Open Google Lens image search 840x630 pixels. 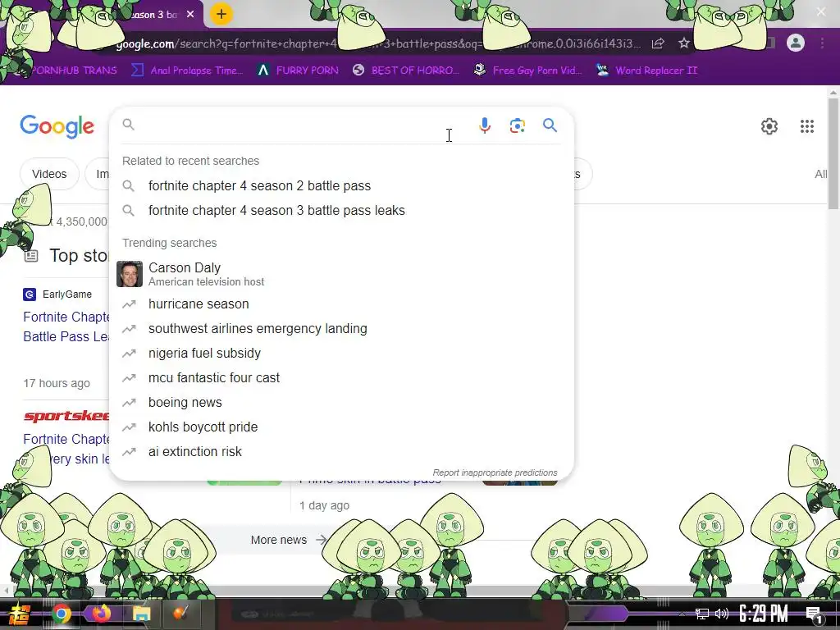pos(517,126)
